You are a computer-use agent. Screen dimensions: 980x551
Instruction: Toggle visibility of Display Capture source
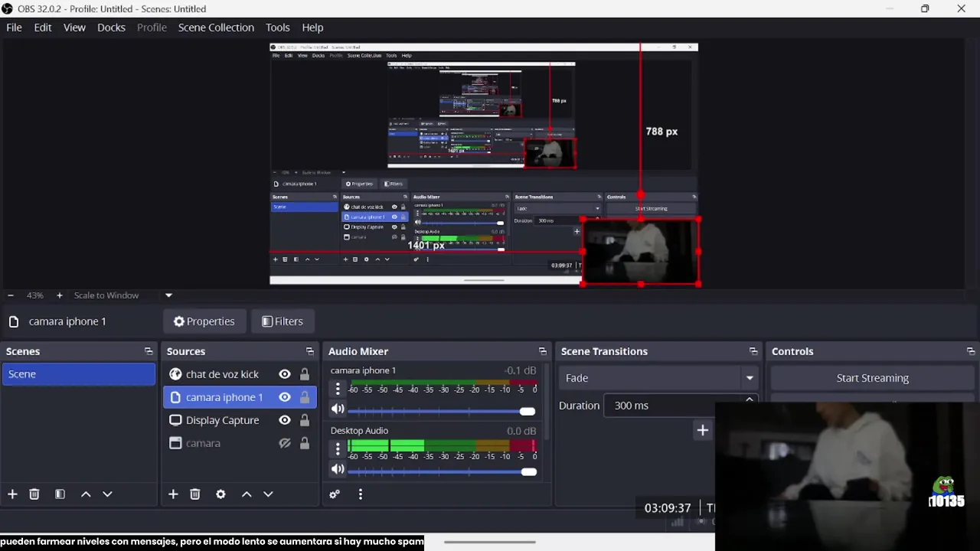[x=285, y=420]
